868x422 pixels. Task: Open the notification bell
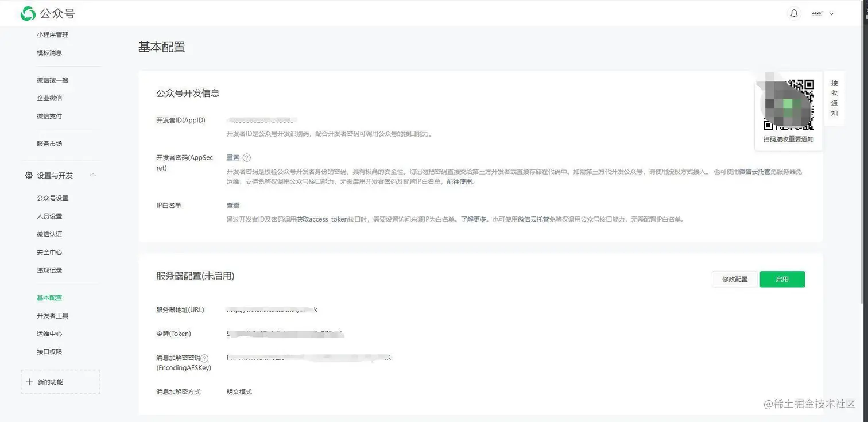click(x=794, y=13)
